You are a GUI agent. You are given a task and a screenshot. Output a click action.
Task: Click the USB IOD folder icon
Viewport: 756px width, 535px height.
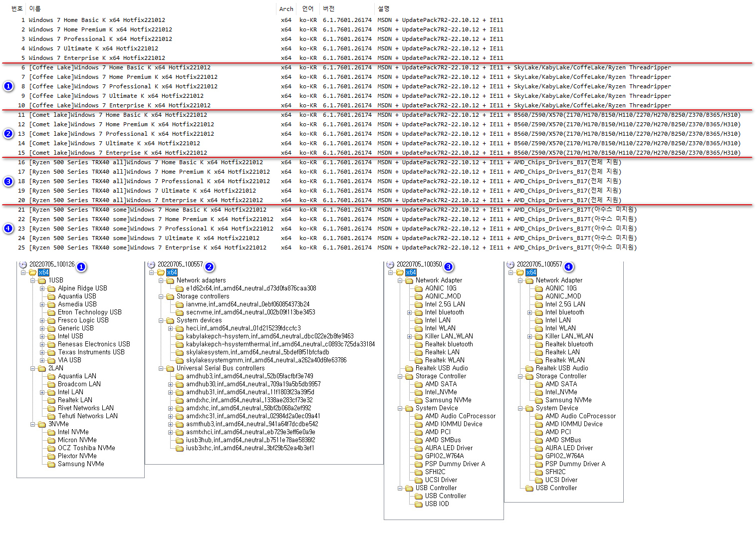coord(419,504)
